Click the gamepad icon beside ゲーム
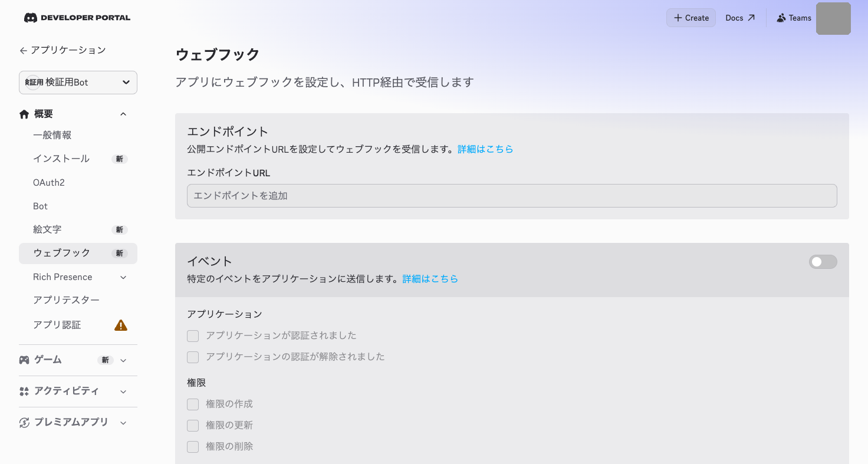Screen dimensions: 868x464 point(24,360)
